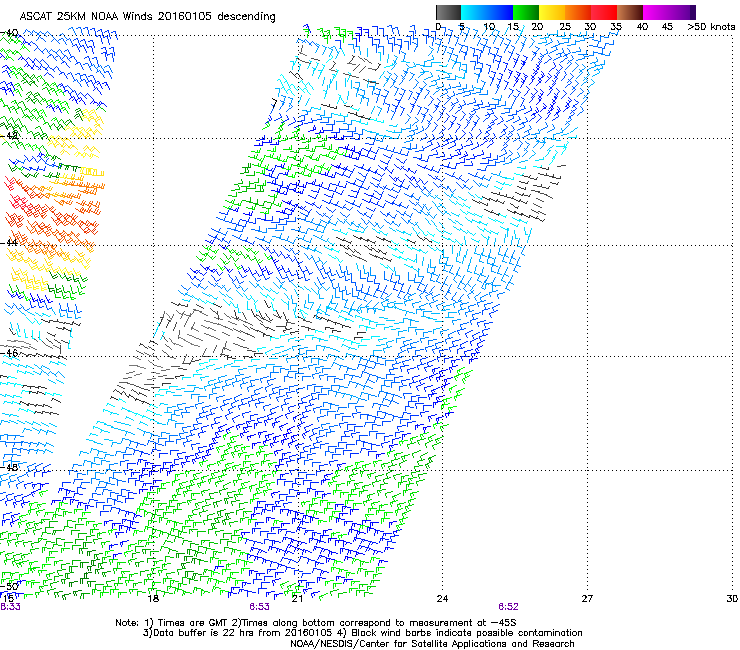Click the longitude 30 axis label
Image resolution: width=740 pixels, height=650 pixels.
tap(732, 599)
